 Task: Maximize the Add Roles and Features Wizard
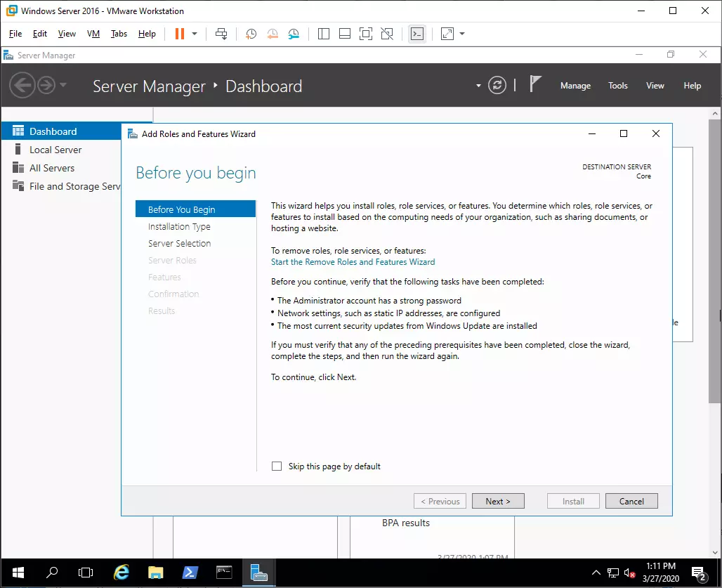point(624,133)
